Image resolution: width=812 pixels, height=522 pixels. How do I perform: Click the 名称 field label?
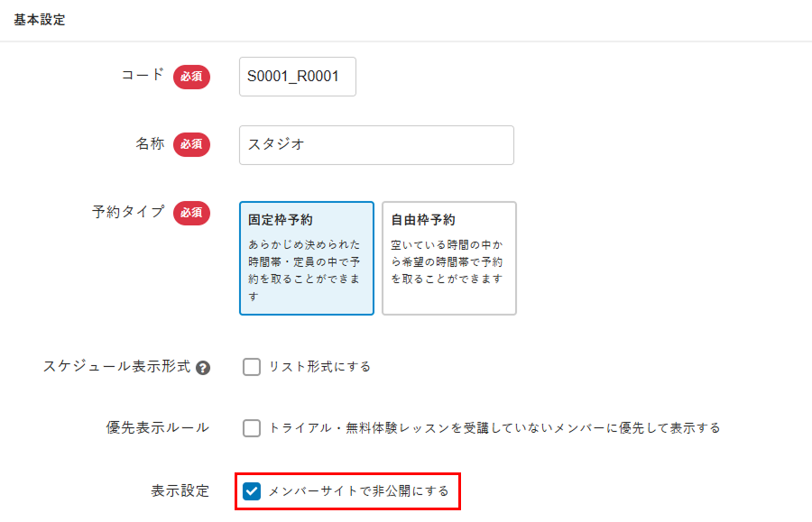tap(150, 144)
